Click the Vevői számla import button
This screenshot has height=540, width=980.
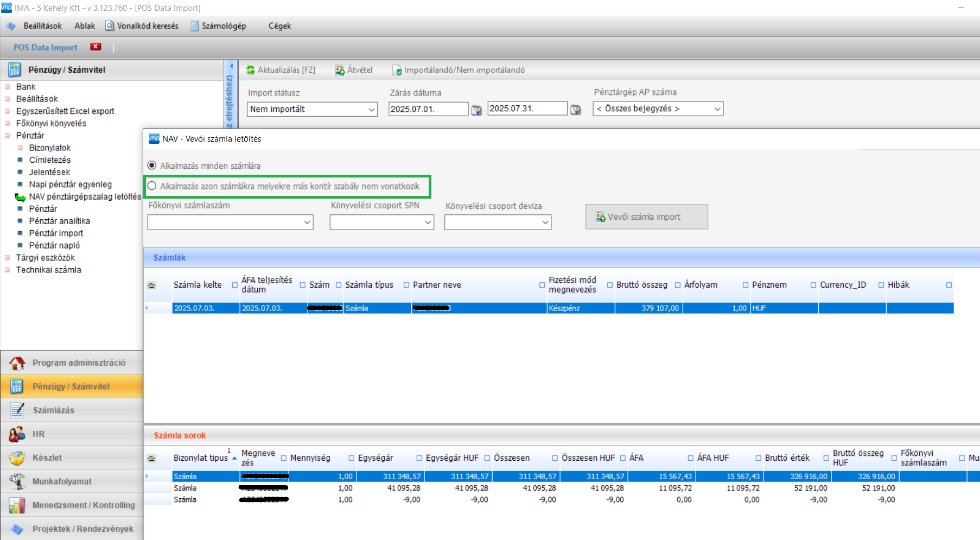point(646,217)
